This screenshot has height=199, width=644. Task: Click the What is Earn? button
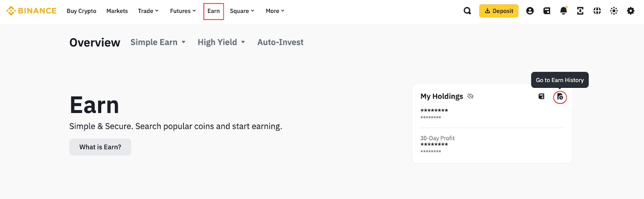(x=100, y=147)
